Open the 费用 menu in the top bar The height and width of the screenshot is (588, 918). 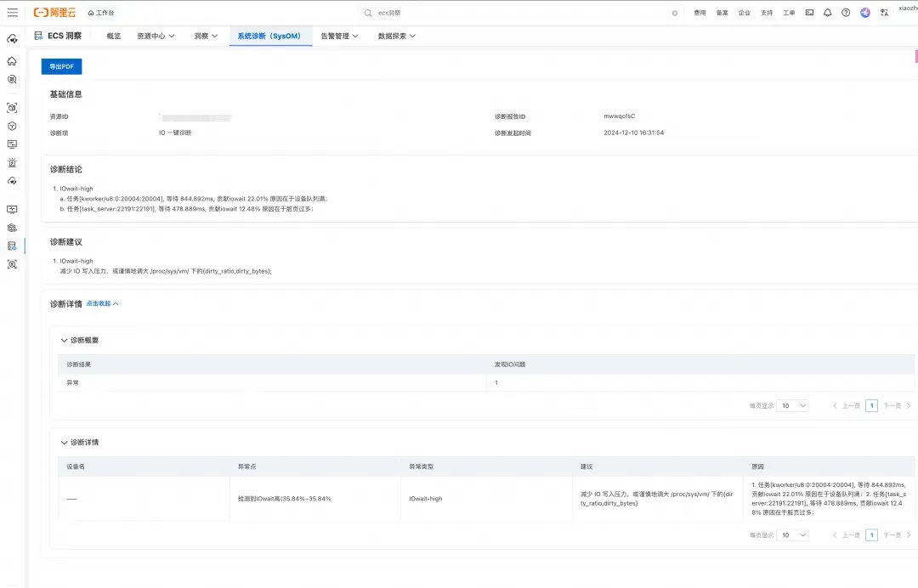[700, 13]
